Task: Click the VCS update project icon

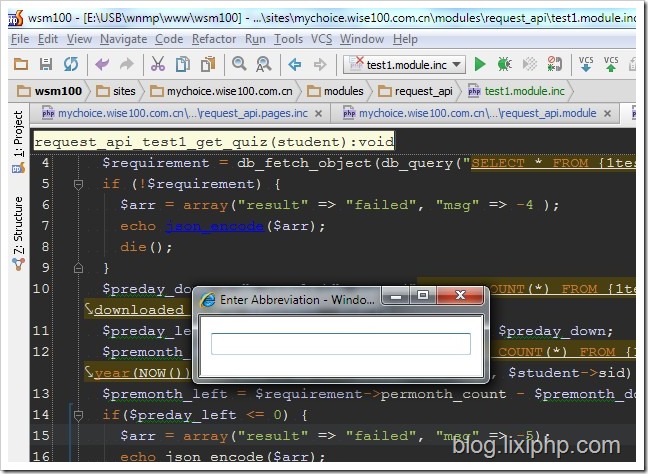Action: click(586, 64)
